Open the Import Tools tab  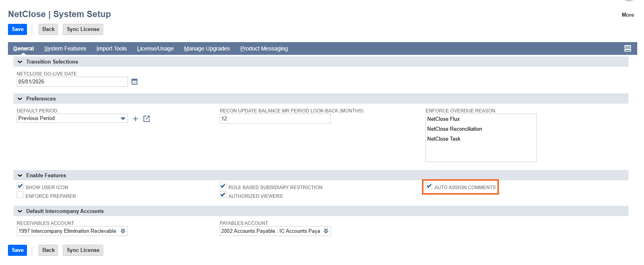tap(112, 48)
